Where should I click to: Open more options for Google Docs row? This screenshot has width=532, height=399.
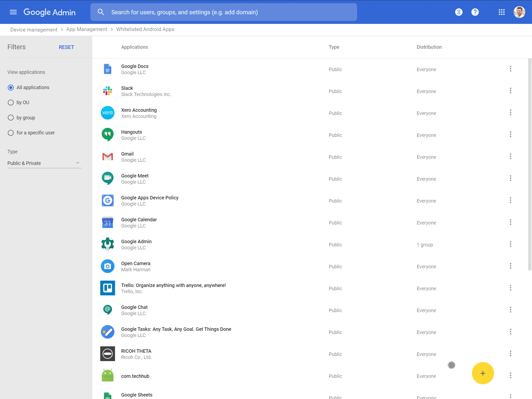pos(511,69)
